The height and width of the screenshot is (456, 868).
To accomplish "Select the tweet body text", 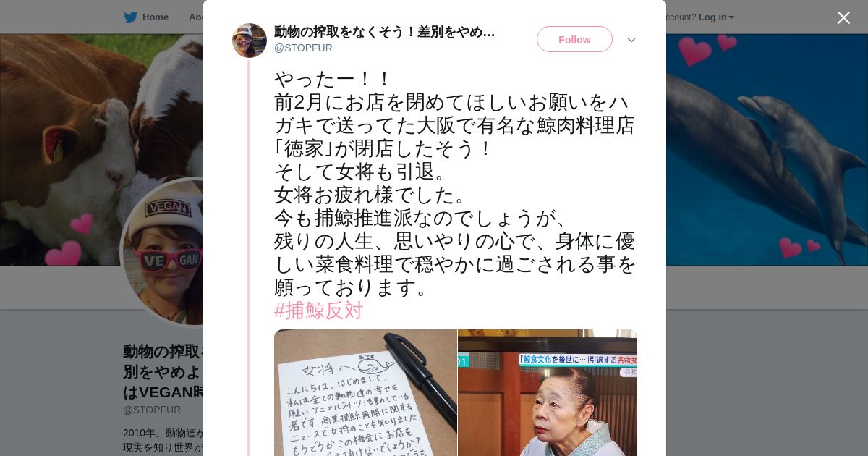I will click(x=455, y=183).
